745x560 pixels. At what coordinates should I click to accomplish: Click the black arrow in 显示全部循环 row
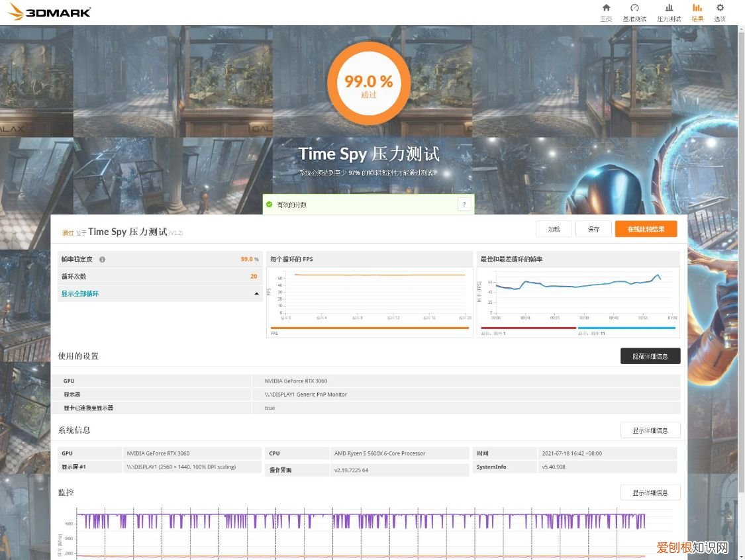[x=256, y=293]
